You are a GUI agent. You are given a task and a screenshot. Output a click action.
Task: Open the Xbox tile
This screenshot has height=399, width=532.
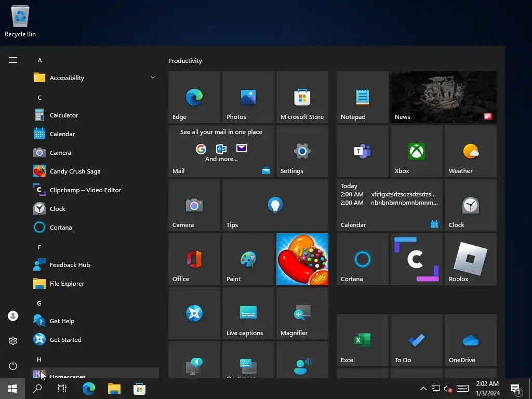[x=416, y=151]
